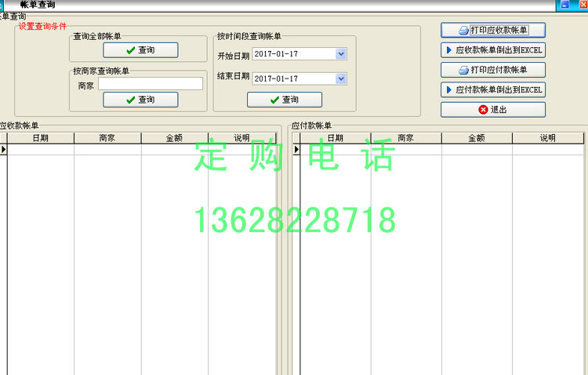Open the 开始日期 dropdown arrow
588x375 pixels.
pyautogui.click(x=341, y=54)
